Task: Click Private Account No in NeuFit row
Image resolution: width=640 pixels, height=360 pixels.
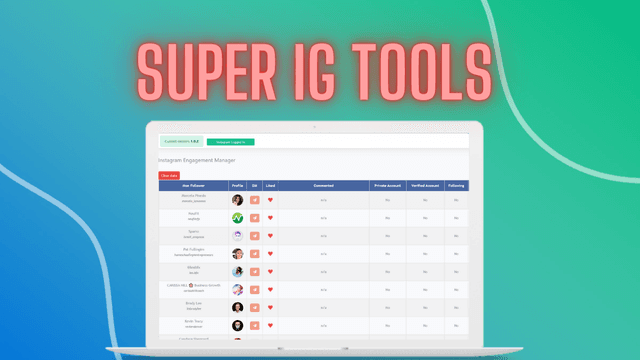Action: [388, 218]
